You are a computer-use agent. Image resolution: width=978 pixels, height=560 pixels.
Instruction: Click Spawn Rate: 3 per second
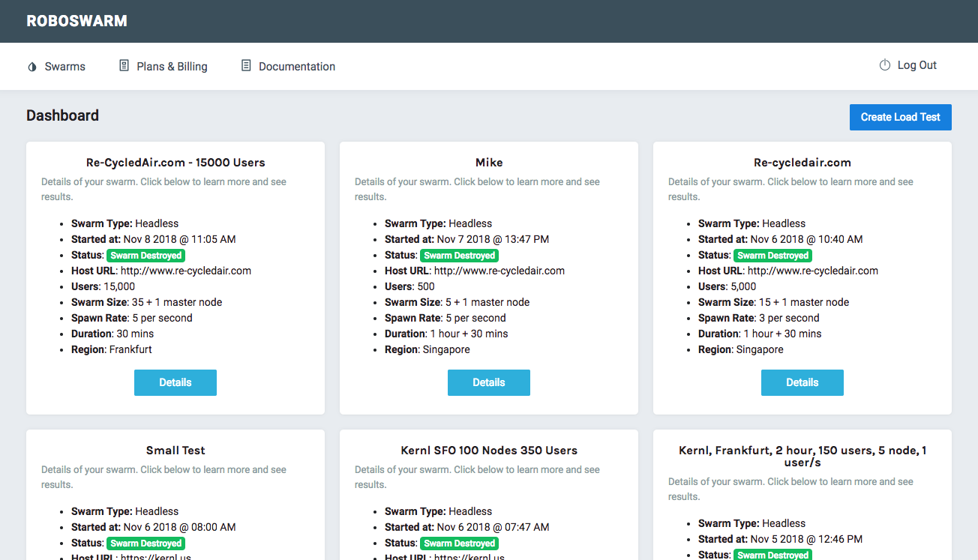(759, 318)
